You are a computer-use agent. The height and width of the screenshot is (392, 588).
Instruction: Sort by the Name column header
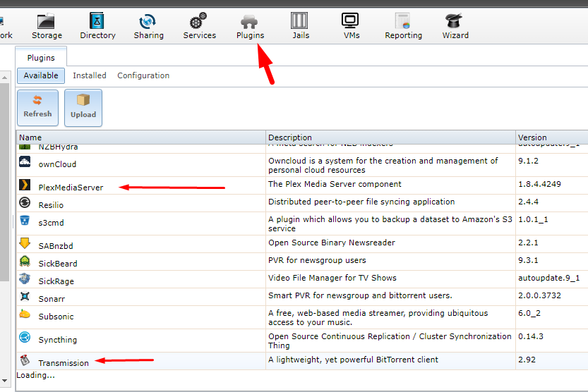[x=140, y=137]
